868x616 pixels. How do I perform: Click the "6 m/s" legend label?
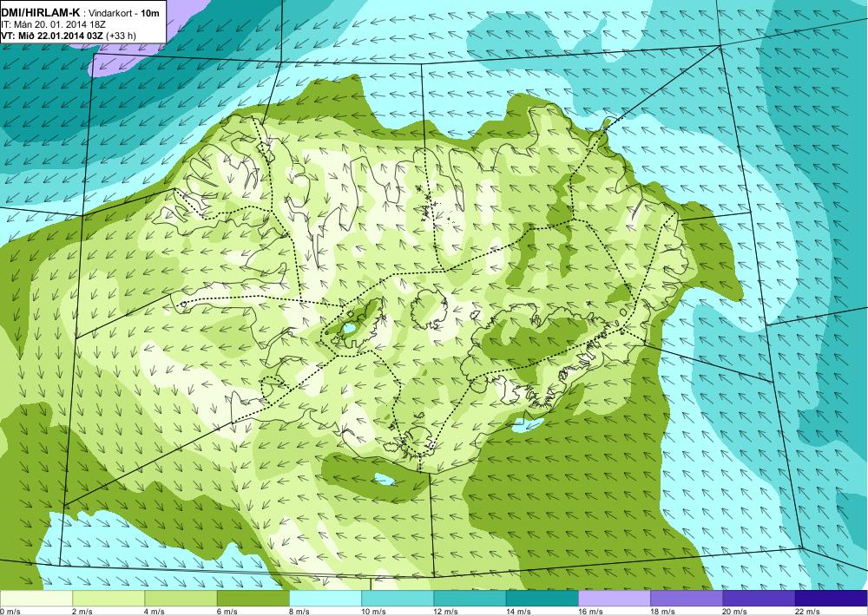(227, 612)
